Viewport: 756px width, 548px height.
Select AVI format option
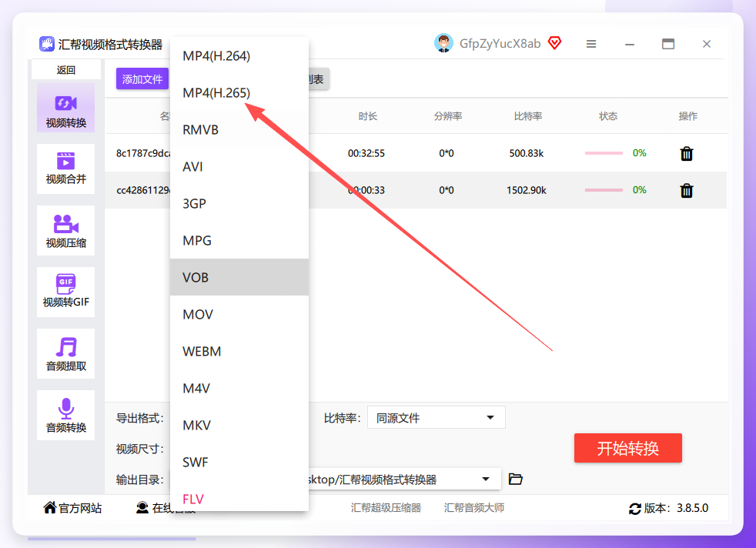(x=239, y=167)
